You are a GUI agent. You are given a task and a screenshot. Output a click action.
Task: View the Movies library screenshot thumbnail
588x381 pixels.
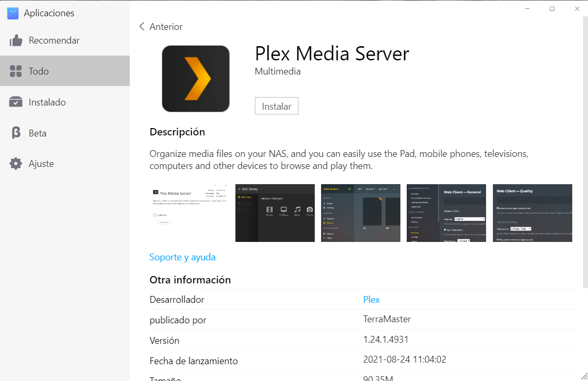point(361,213)
